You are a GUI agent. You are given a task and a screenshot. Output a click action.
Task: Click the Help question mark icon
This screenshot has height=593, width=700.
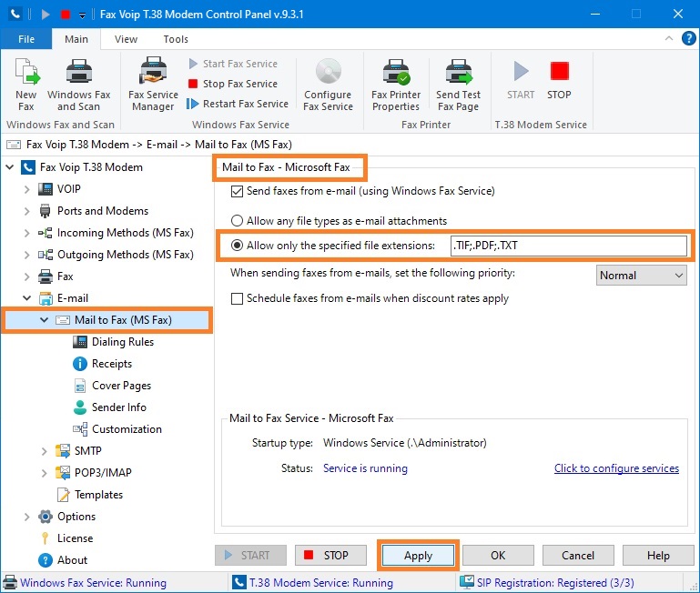[688, 38]
